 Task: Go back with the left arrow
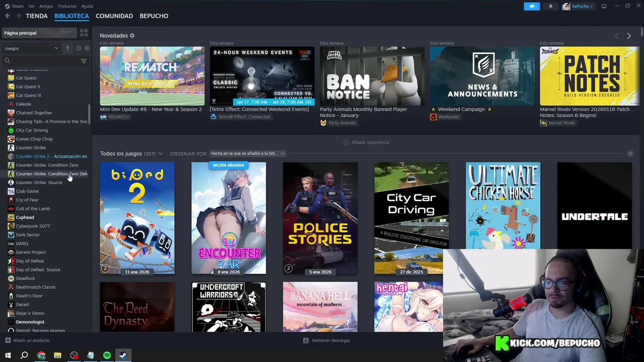click(x=8, y=16)
